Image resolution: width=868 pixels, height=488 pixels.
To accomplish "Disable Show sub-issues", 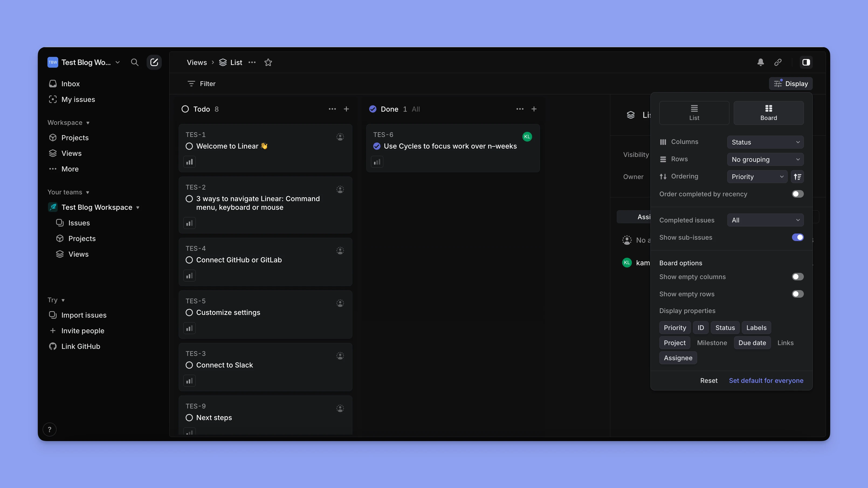I will click(x=798, y=237).
